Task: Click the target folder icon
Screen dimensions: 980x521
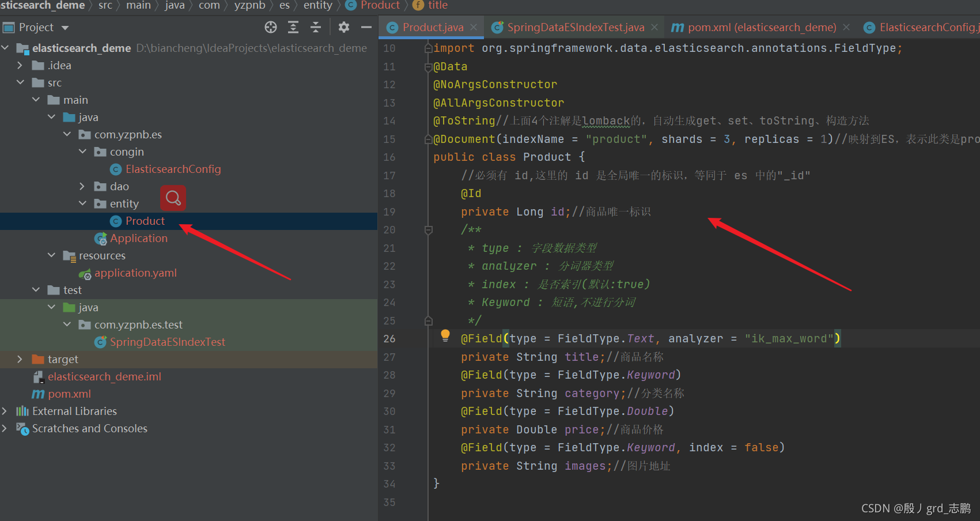Action: [38, 360]
